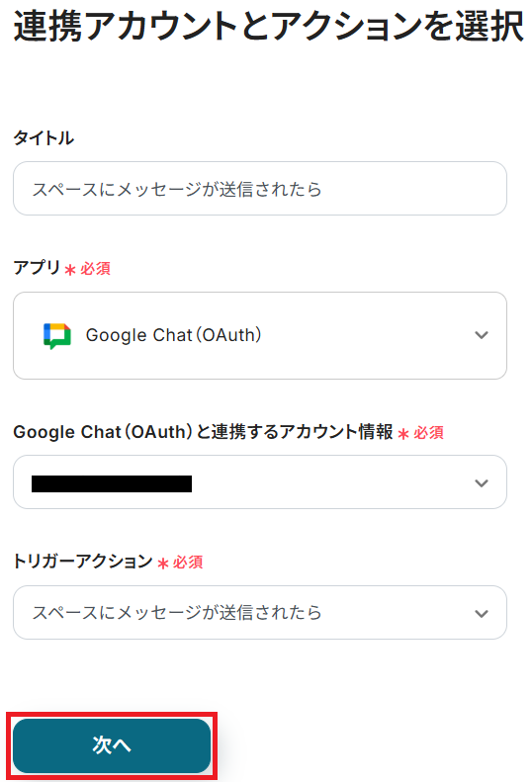Click the chevron arrow in the トリガーアクション selector

[482, 613]
